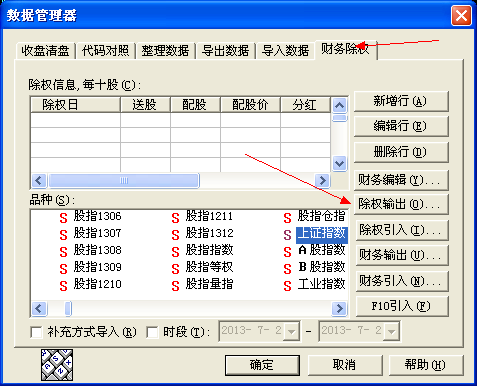
Task: Click the 送股 column header
Action: click(145, 105)
